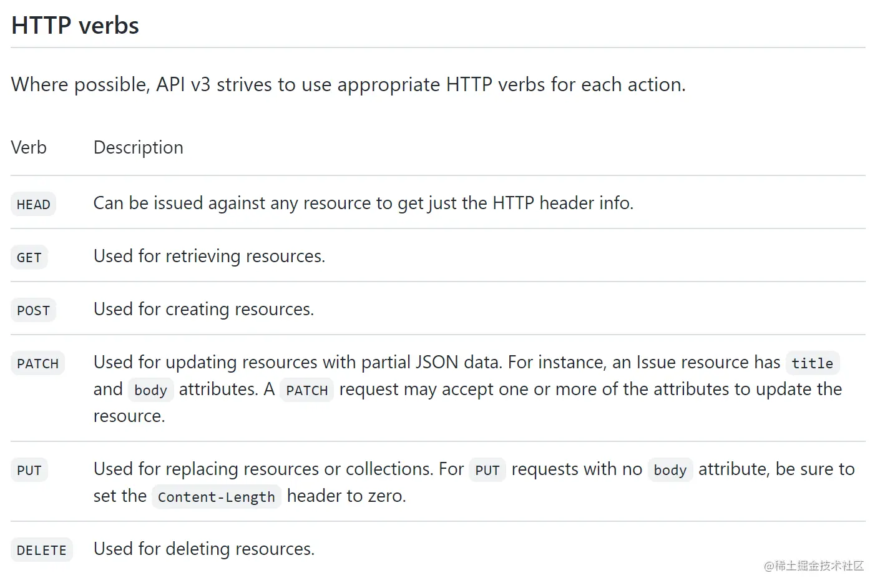Screen dimensions: 880x588
Task: Click body code tag in PATCH description
Action: pos(150,390)
